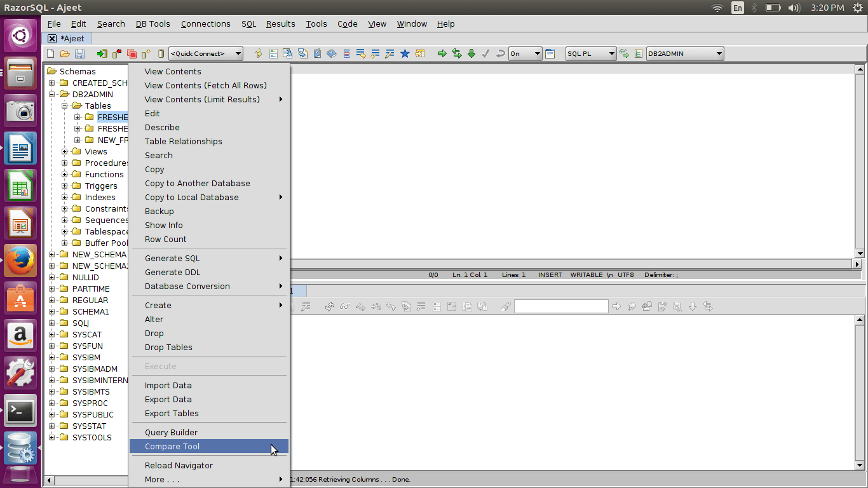Click the green right-arrow execute icon
This screenshot has height=488, width=868.
click(442, 54)
